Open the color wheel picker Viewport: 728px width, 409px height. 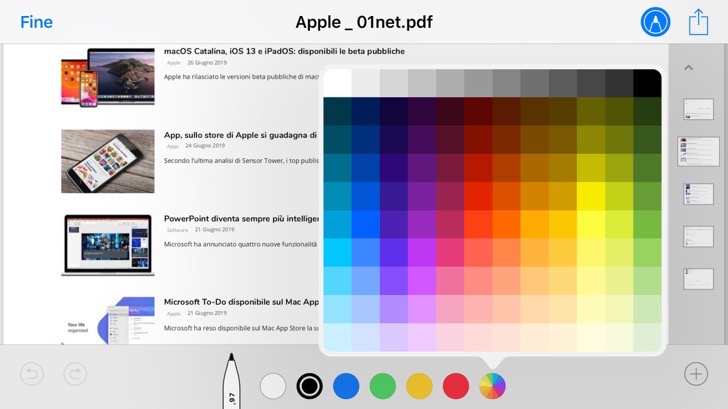pos(492,386)
